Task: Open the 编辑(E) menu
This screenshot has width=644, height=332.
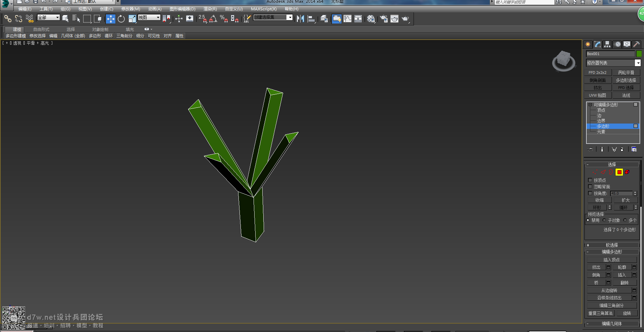Action: (x=25, y=9)
